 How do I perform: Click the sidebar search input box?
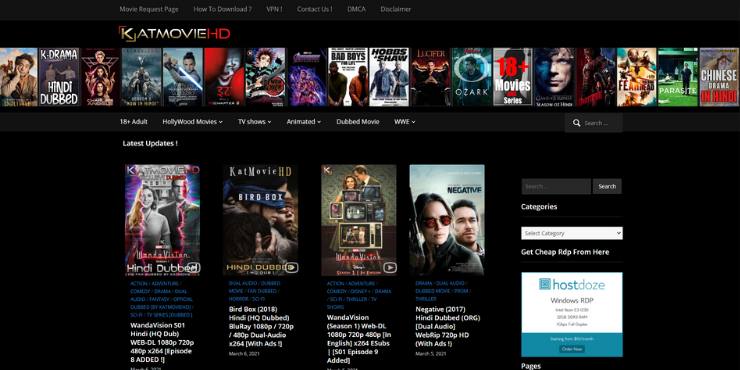point(556,186)
